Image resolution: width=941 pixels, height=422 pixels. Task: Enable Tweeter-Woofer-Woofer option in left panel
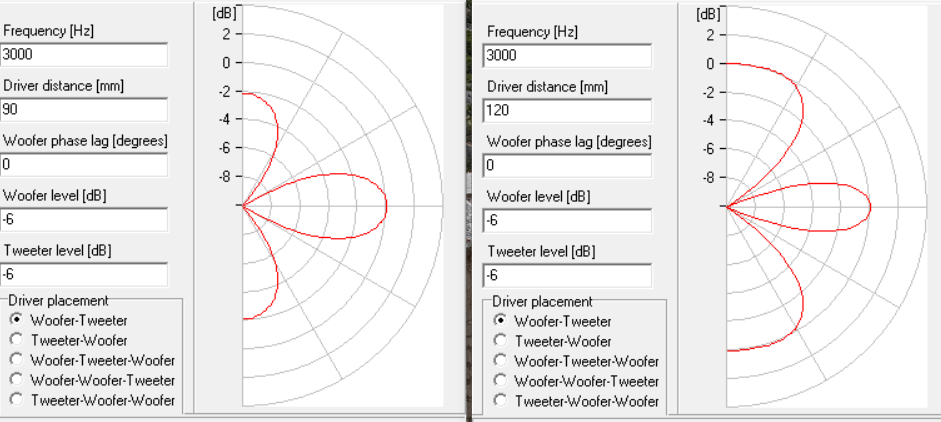tap(16, 400)
